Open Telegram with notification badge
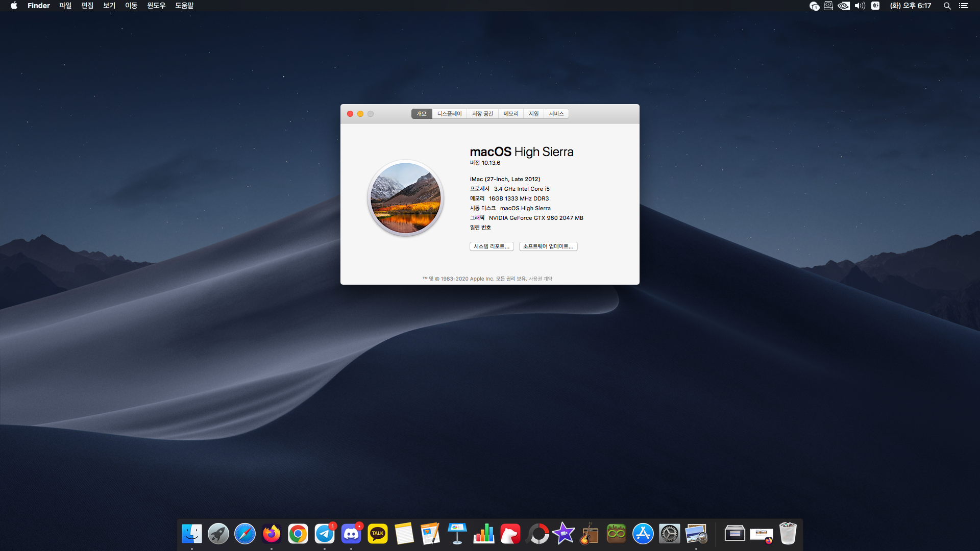 [x=325, y=534]
